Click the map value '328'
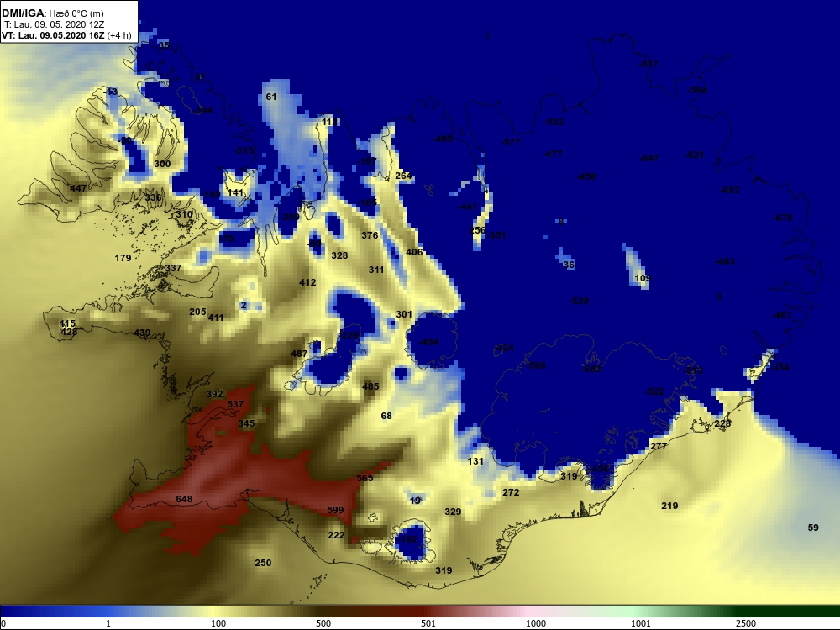Image resolution: width=840 pixels, height=630 pixels. [x=339, y=255]
